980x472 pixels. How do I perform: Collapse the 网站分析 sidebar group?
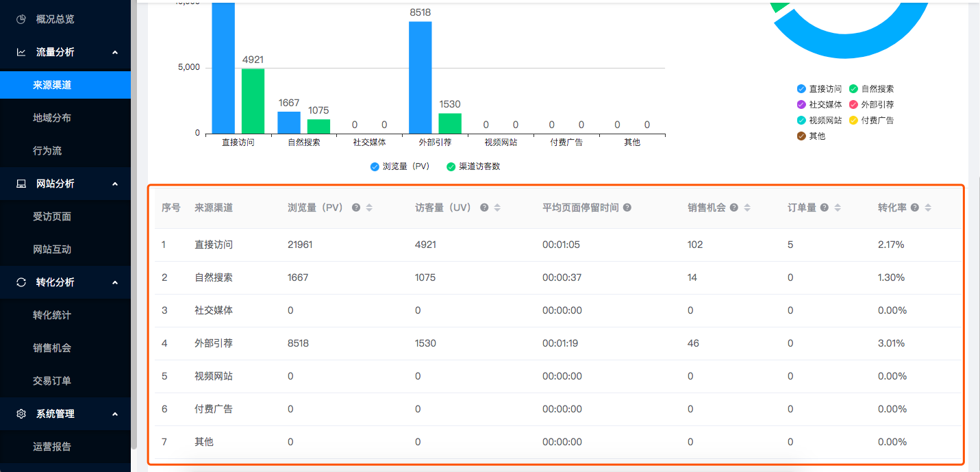point(115,184)
